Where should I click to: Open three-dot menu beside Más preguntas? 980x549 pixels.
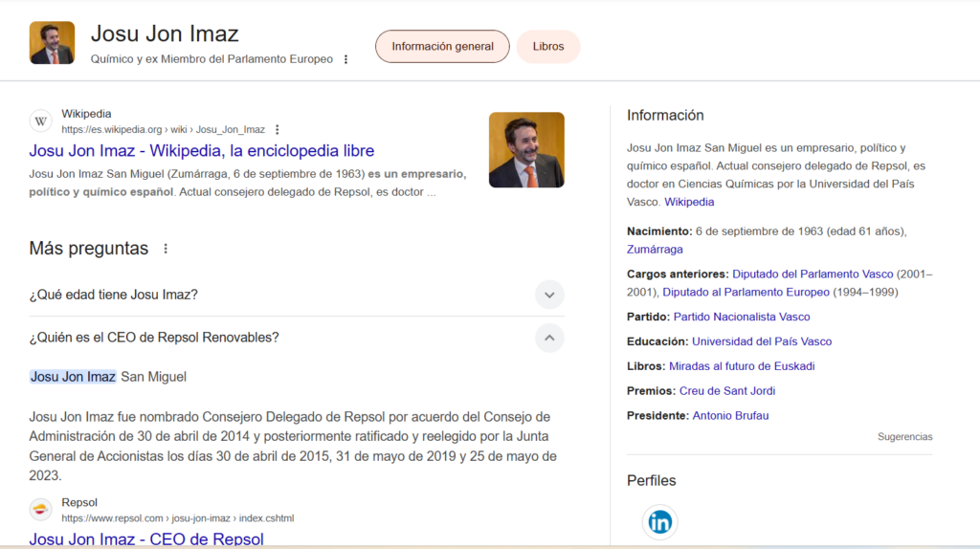(x=166, y=249)
